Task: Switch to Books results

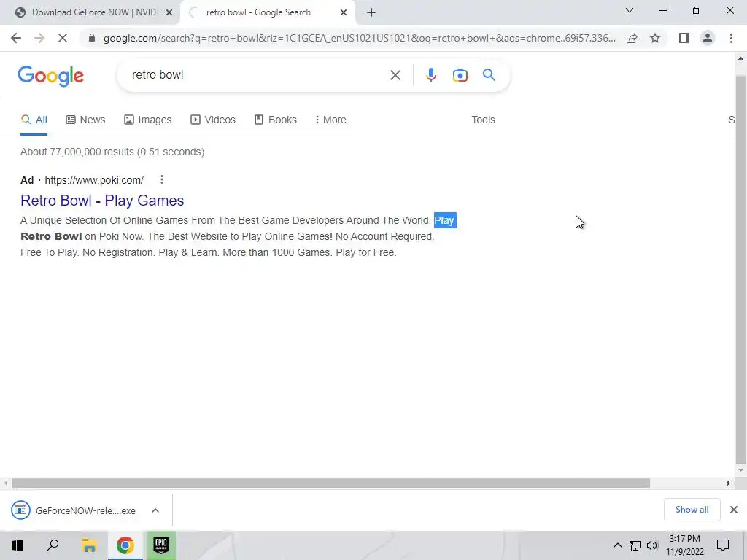Action: pos(275,120)
